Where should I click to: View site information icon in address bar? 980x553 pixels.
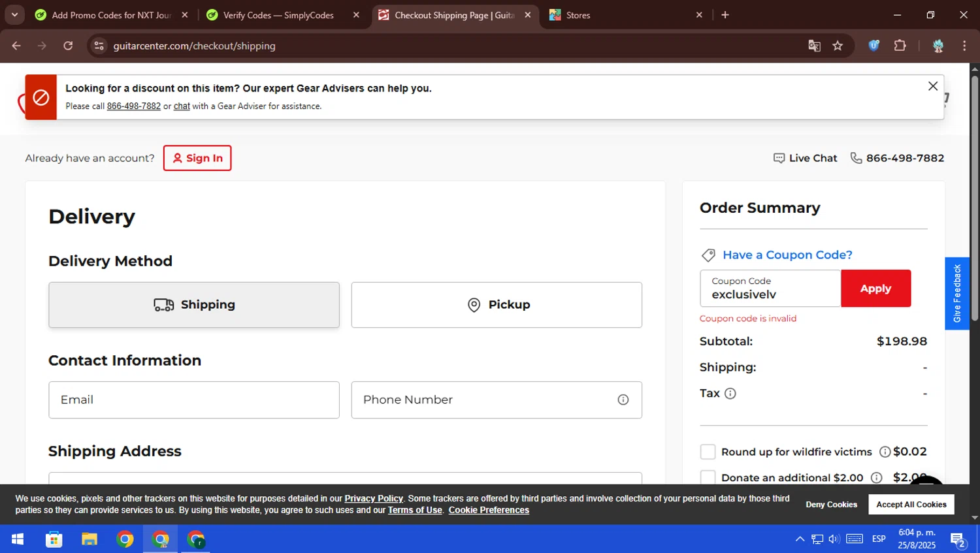coord(99,46)
